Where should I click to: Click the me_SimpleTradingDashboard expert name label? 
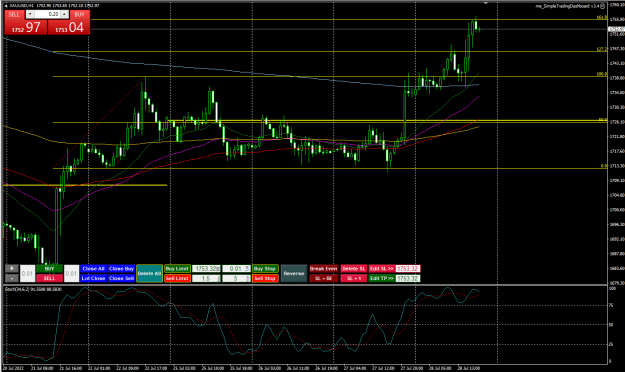(567, 6)
